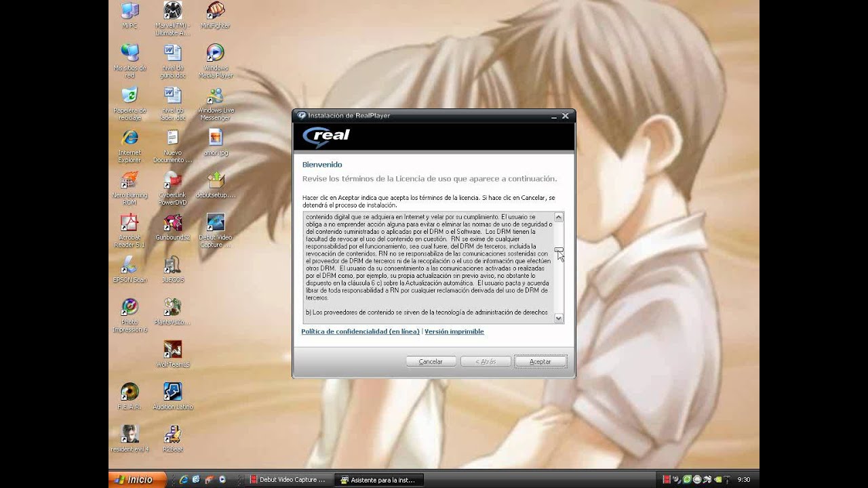Launch Windows Media Player shortcut
868x488 pixels.
tap(216, 60)
